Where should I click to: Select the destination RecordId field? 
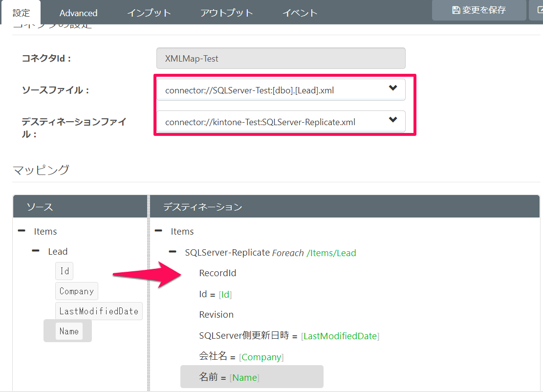217,273
